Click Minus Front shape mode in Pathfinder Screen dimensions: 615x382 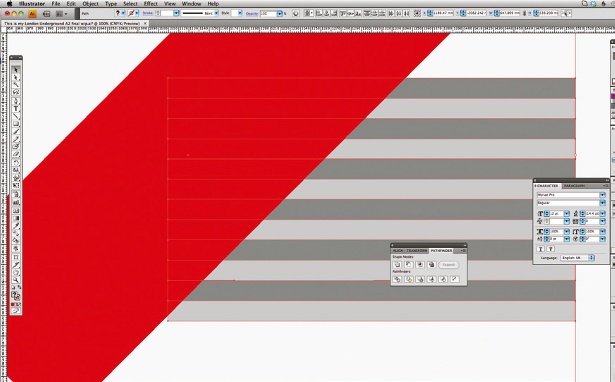pyautogui.click(x=409, y=265)
